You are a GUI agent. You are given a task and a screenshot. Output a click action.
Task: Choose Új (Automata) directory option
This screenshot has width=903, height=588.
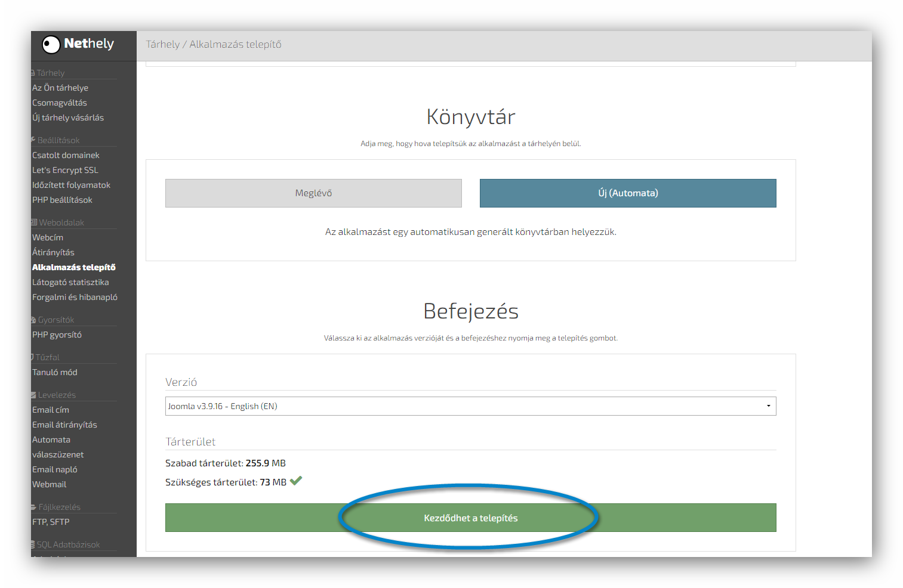pyautogui.click(x=628, y=193)
